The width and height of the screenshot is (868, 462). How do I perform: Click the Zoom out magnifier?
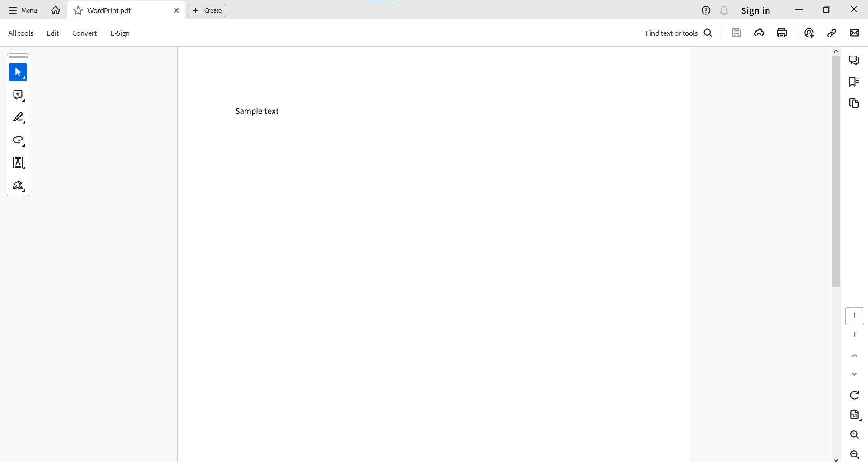pos(854,455)
